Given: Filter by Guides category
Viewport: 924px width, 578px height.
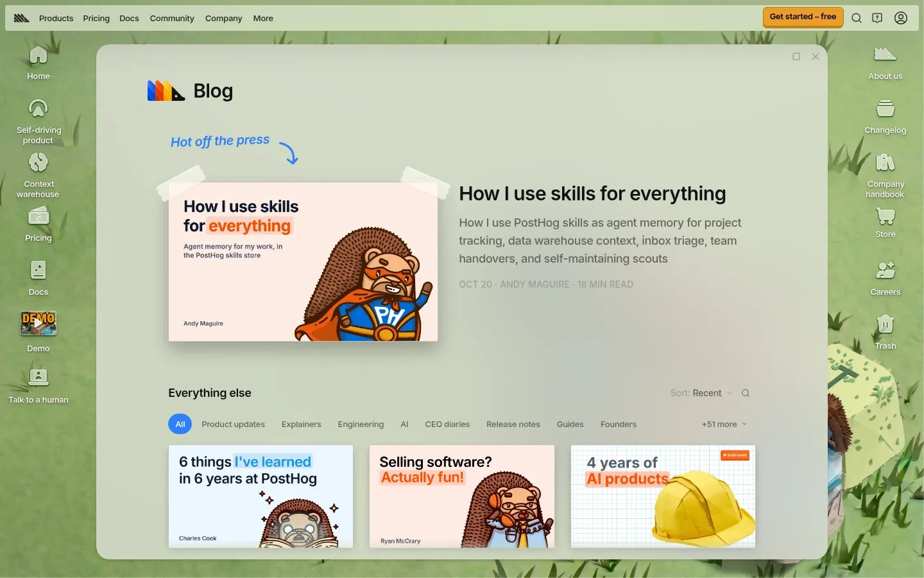Looking at the screenshot, I should [x=570, y=425].
